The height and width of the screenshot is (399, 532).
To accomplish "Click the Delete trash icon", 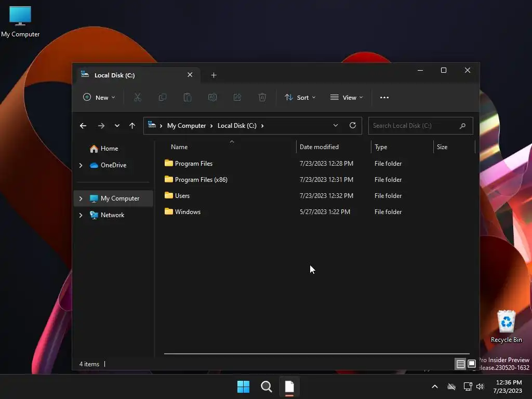I will 262,97.
